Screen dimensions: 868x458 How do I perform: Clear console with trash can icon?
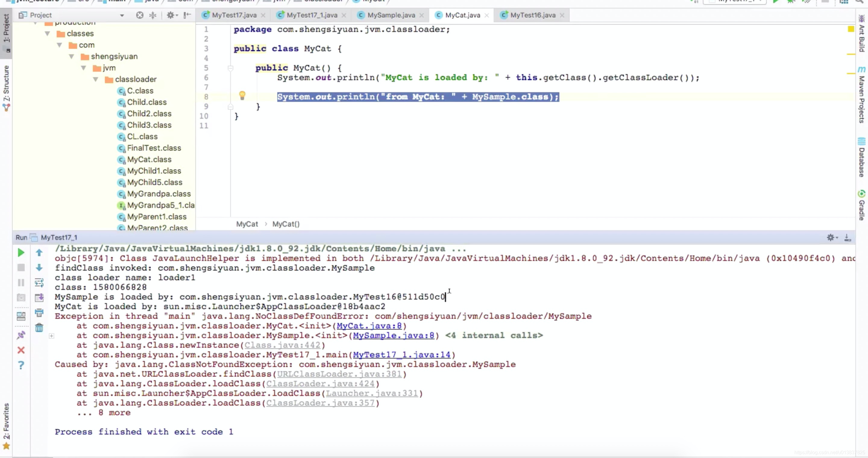[39, 328]
